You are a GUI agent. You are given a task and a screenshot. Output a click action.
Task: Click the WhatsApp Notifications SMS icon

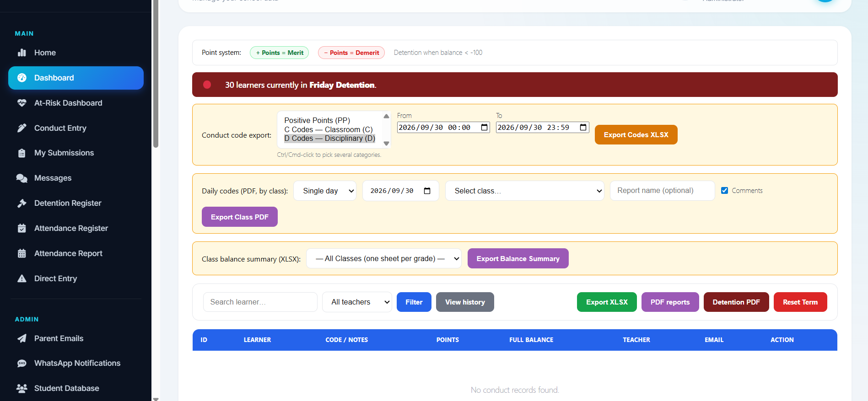point(22,364)
